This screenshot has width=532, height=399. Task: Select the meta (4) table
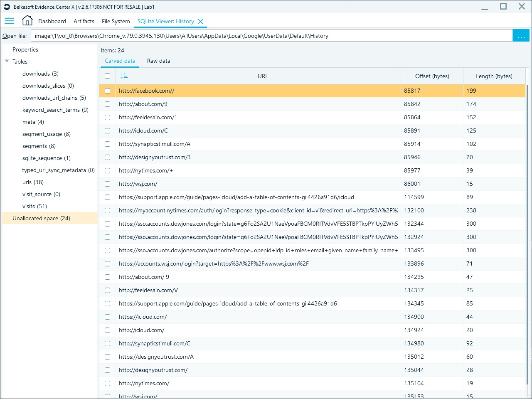33,122
